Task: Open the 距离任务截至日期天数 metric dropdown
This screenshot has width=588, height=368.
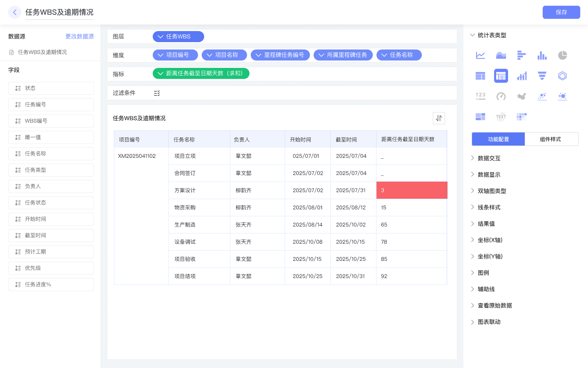Action: click(x=201, y=74)
